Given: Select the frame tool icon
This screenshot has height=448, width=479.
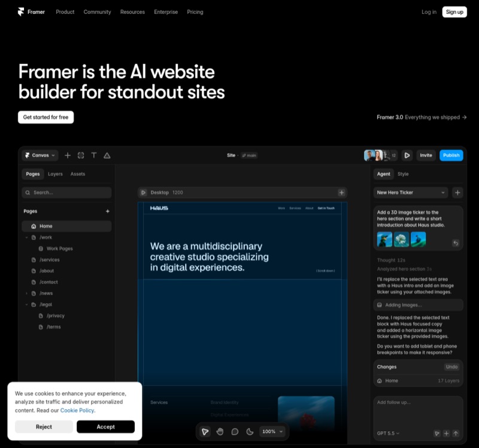Looking at the screenshot, I should point(81,156).
